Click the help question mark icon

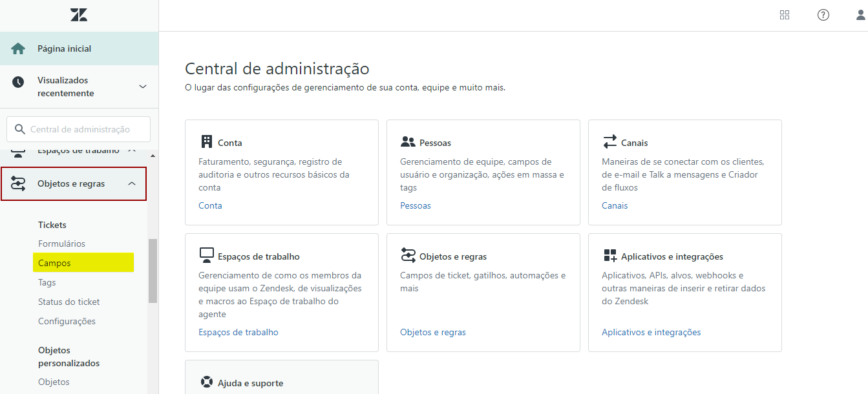coord(823,16)
